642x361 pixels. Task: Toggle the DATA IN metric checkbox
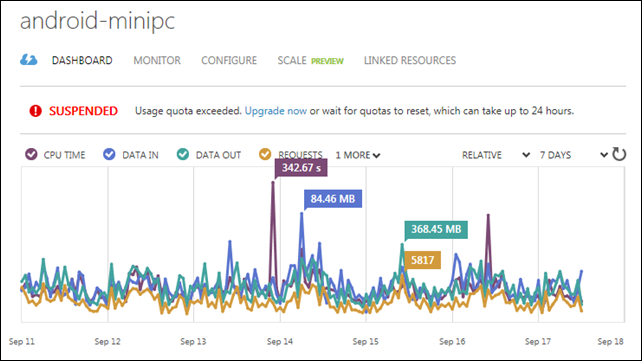point(109,155)
